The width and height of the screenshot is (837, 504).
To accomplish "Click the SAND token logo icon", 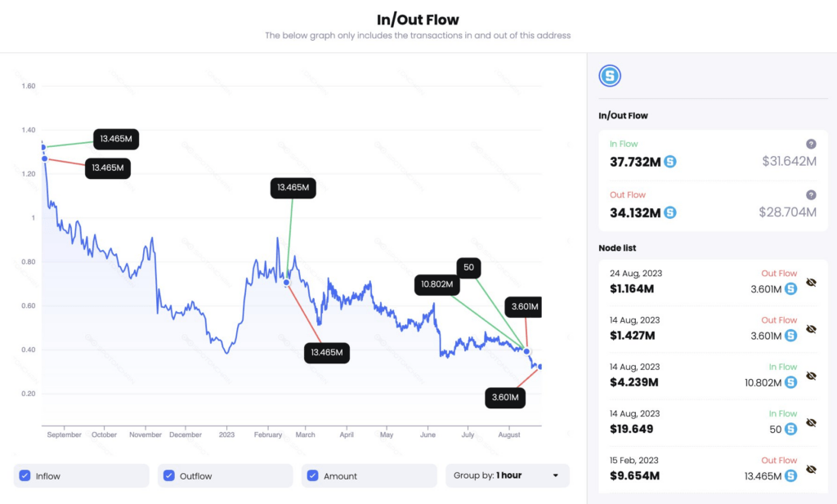I will pyautogui.click(x=610, y=76).
